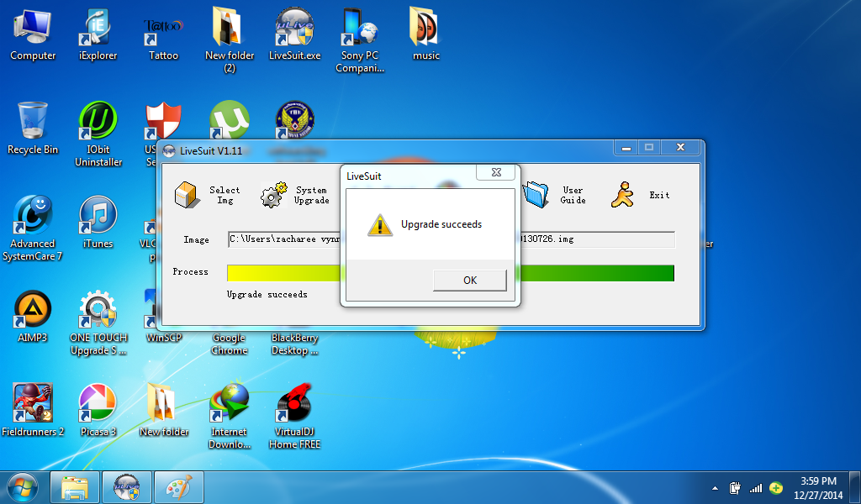This screenshot has height=504, width=861.
Task: Click the green upgrade progress bar
Action: (x=597, y=273)
